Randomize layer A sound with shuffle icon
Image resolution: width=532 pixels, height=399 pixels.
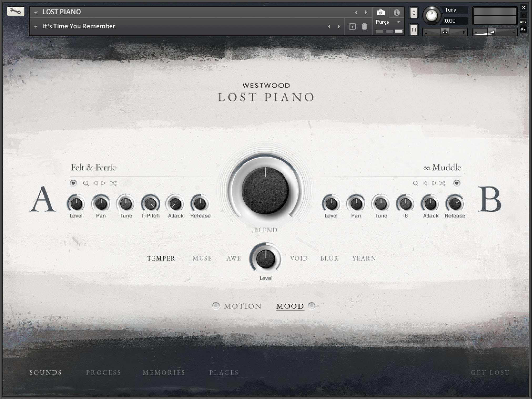pos(113,183)
